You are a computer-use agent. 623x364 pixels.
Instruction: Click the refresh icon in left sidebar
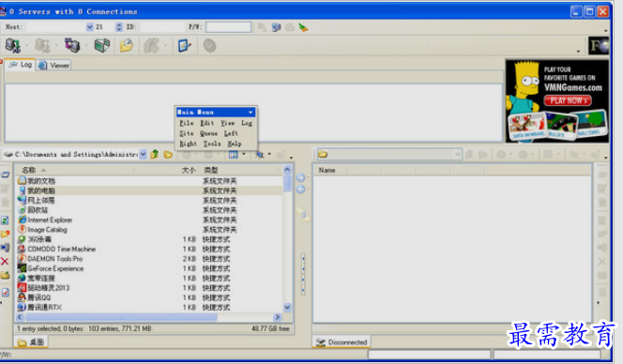click(5, 220)
